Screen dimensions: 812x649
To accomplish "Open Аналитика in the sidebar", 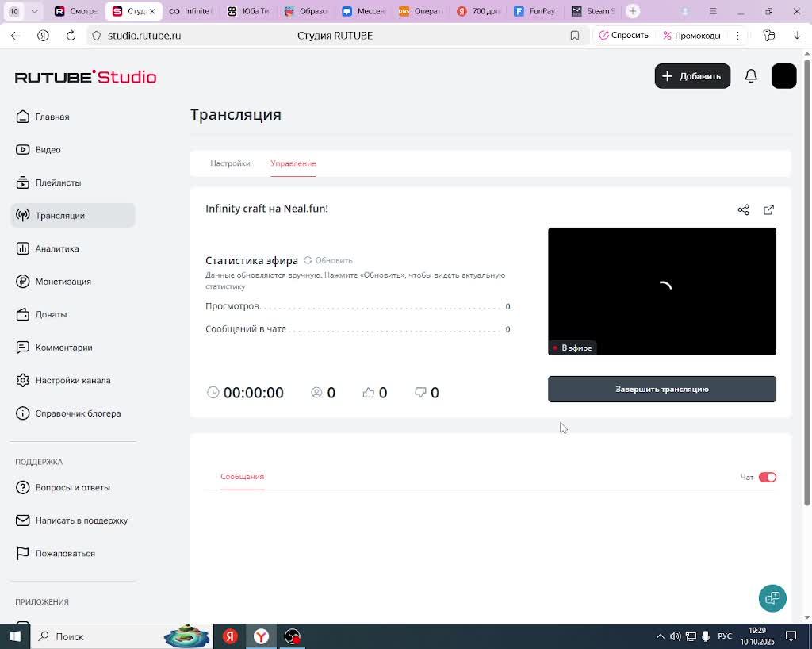I will pos(47,248).
